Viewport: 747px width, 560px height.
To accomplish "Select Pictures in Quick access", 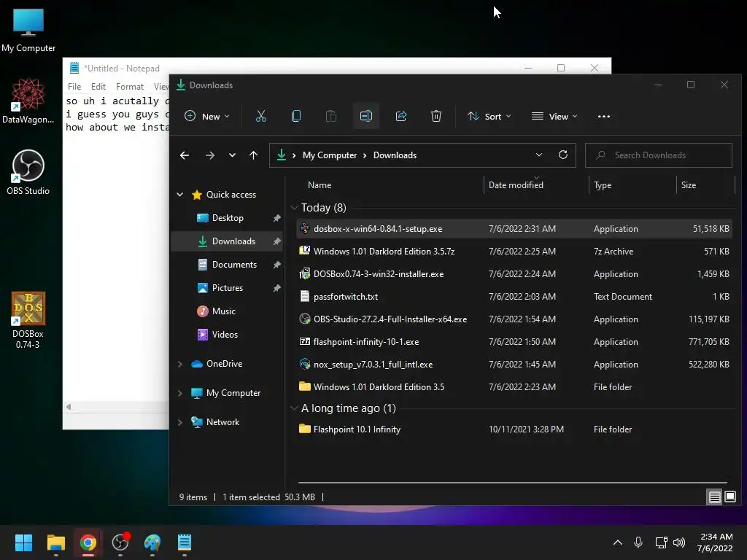I will pyautogui.click(x=227, y=287).
